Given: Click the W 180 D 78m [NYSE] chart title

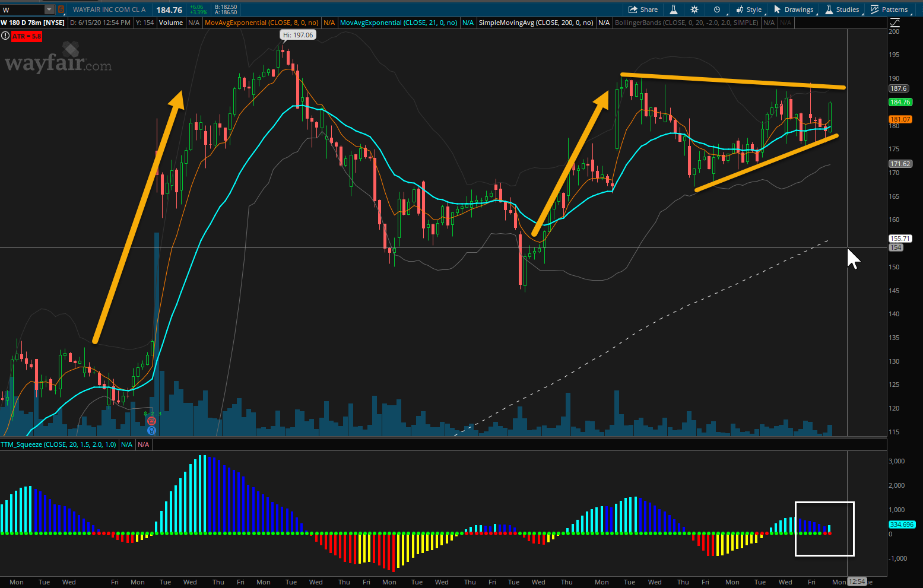Looking at the screenshot, I should [33, 23].
